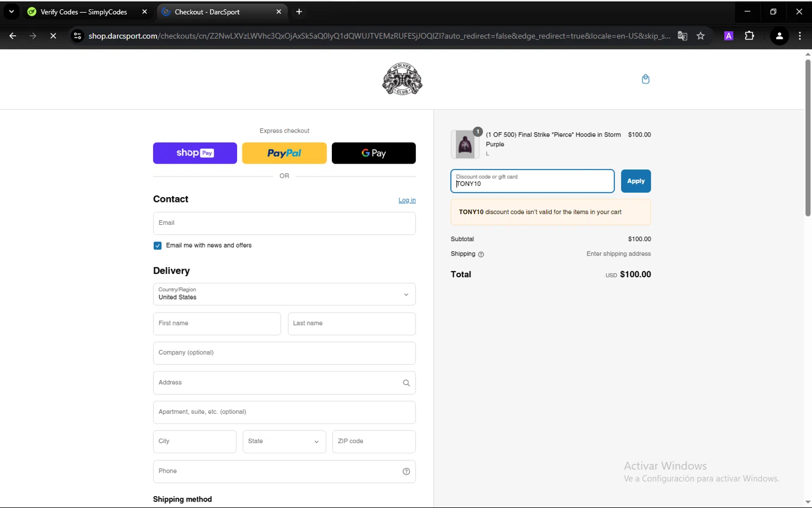
Task: Pay with Shop Pay button
Action: click(195, 153)
